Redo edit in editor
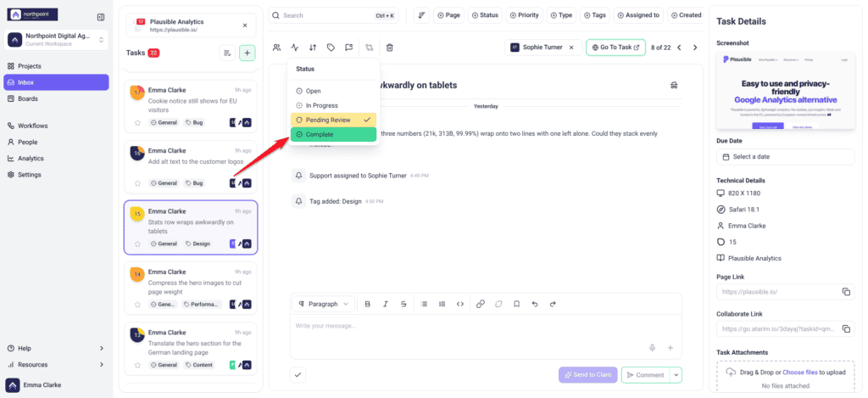Screen dimensions: 868x398 tap(553, 304)
